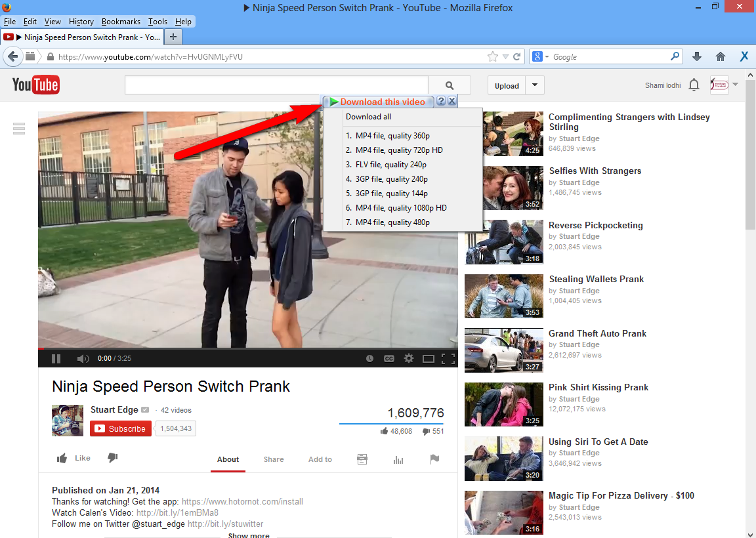Report the video with flag icon
This screenshot has width=756, height=538.
click(434, 459)
